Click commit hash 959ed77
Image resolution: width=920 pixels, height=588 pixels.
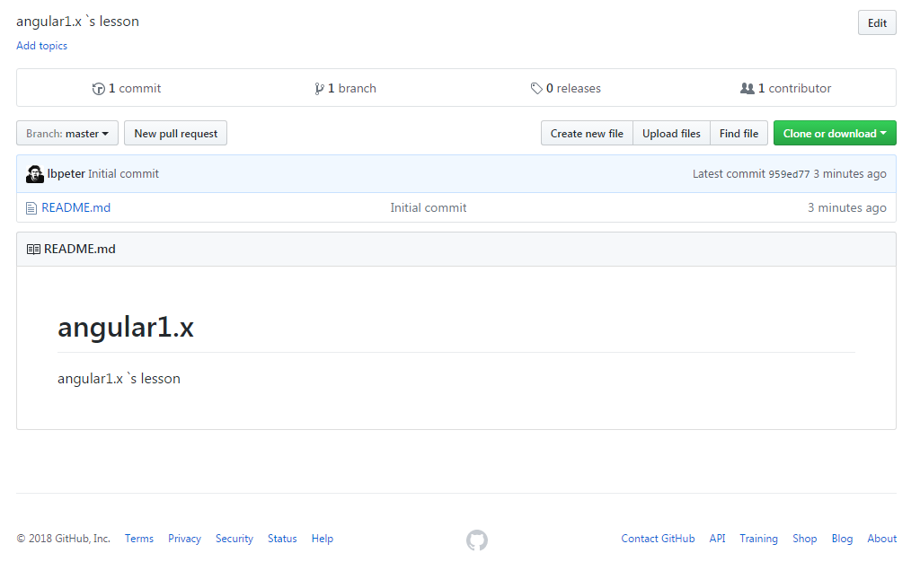(x=789, y=174)
